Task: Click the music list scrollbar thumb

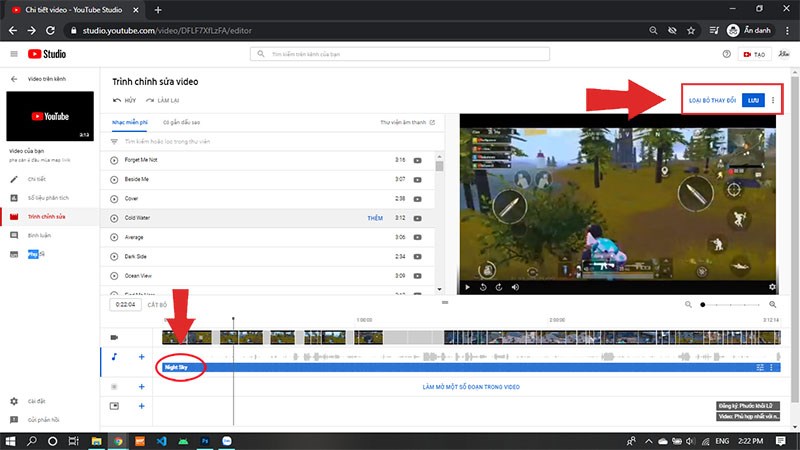Action: (439, 166)
